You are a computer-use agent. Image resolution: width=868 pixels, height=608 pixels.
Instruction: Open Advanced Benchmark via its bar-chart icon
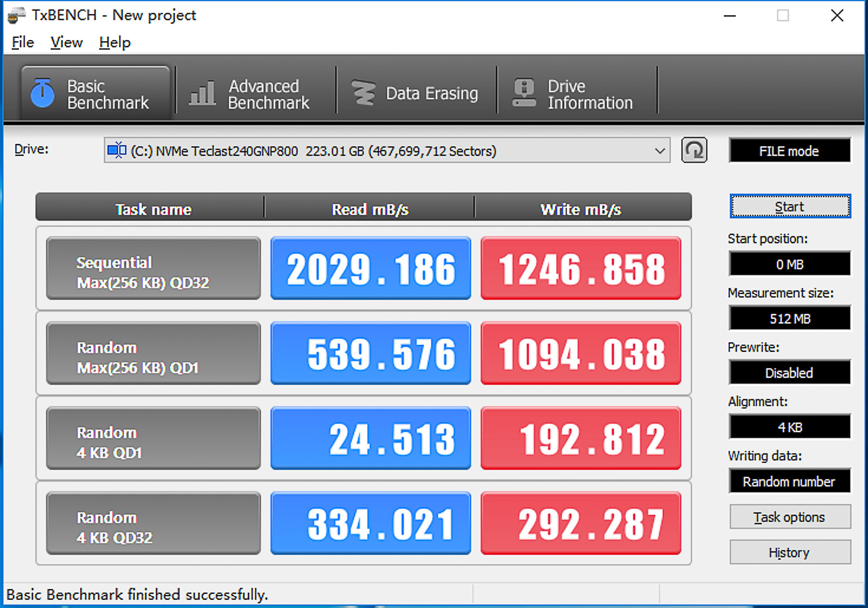202,93
